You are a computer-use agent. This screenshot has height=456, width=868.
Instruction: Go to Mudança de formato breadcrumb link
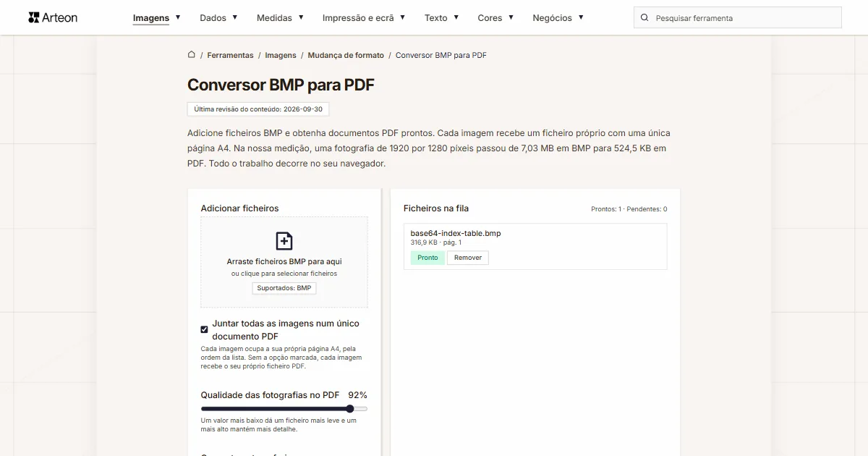346,55
